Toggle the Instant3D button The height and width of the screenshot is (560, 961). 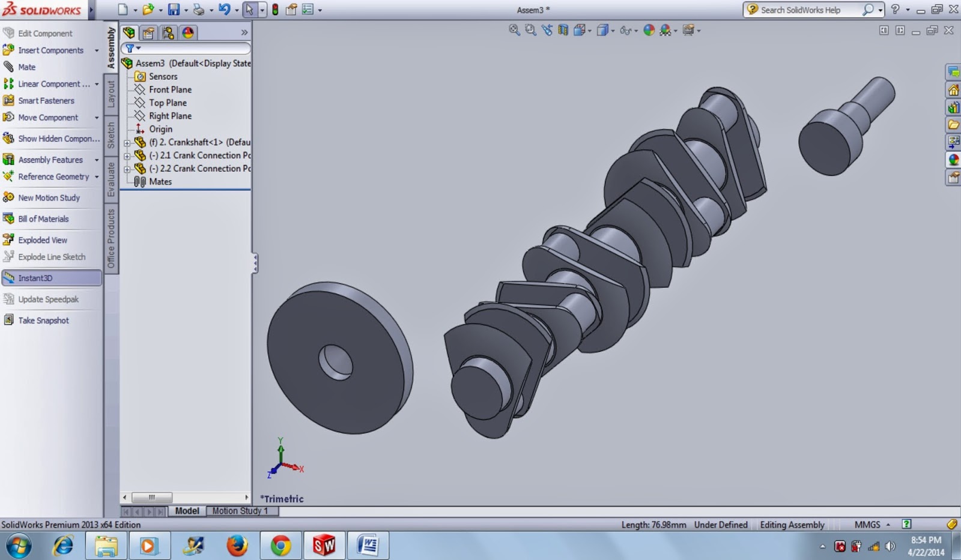[51, 278]
